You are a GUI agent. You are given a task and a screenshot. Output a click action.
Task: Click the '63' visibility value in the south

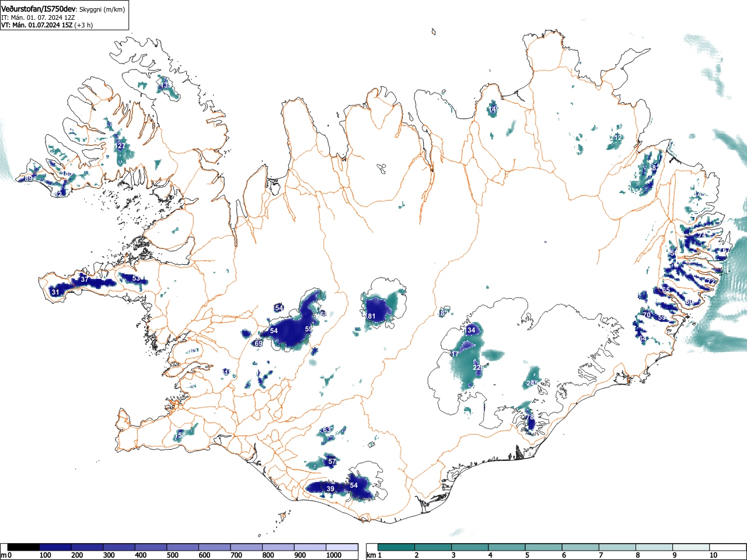pos(327,430)
